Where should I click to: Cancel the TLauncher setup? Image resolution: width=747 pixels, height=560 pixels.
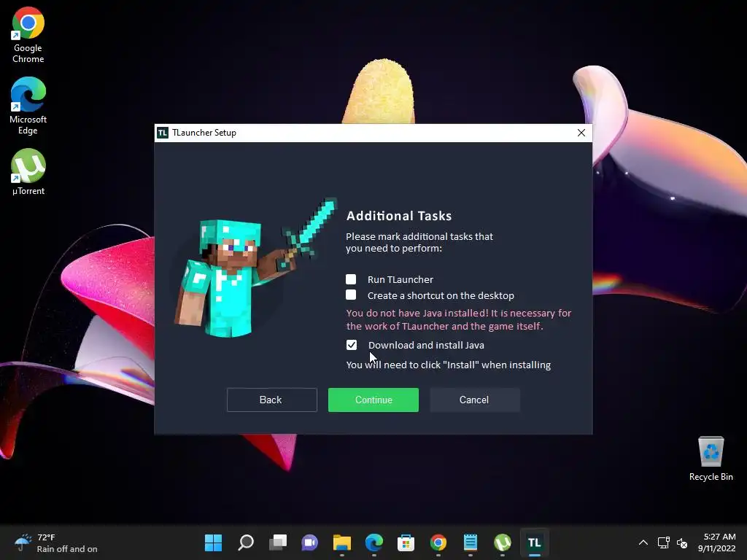(x=474, y=400)
